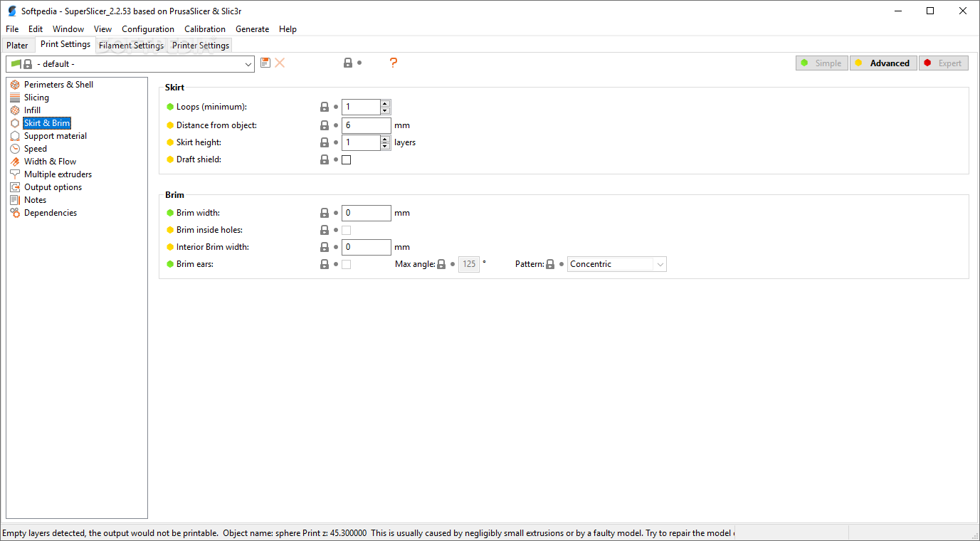Click the lock icon beside preset toolbar
The image size is (980, 541).
click(348, 63)
